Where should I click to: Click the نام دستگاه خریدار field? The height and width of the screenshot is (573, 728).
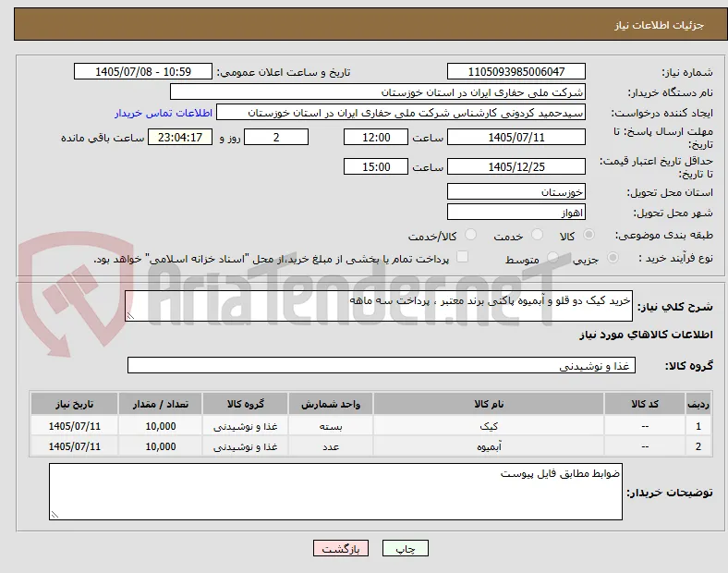click(x=378, y=91)
